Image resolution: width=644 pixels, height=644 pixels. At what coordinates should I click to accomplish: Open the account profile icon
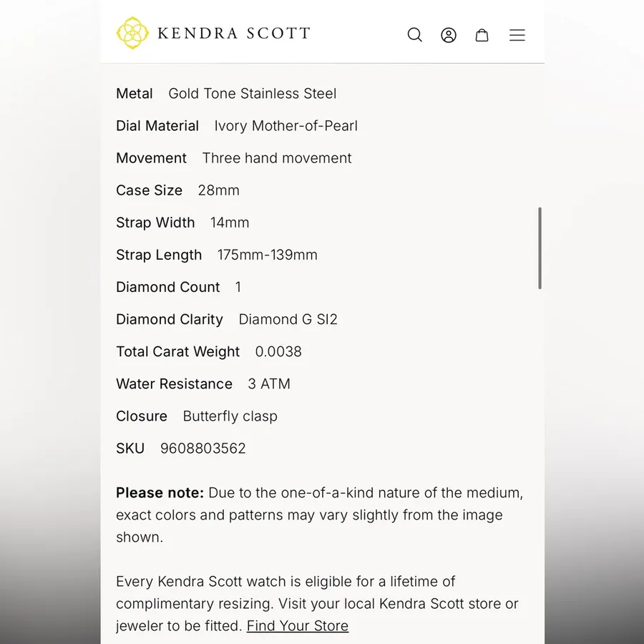click(449, 35)
